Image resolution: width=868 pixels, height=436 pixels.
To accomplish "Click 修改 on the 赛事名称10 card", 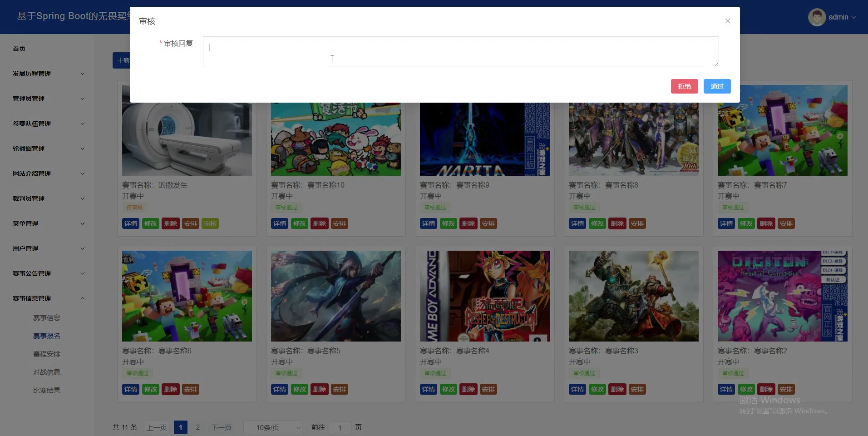I will [300, 223].
